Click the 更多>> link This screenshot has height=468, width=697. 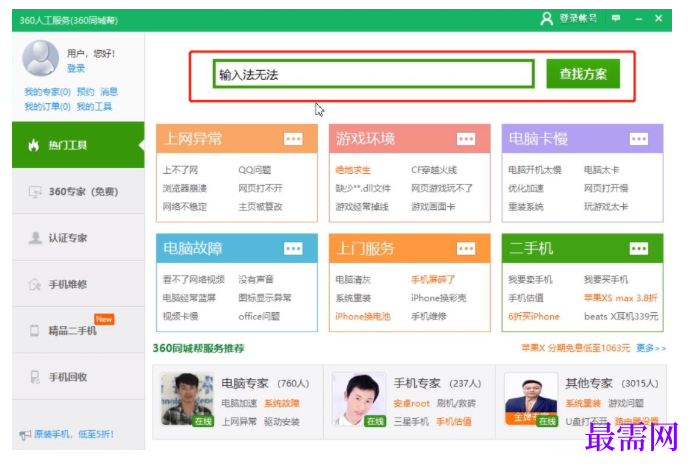tap(651, 348)
